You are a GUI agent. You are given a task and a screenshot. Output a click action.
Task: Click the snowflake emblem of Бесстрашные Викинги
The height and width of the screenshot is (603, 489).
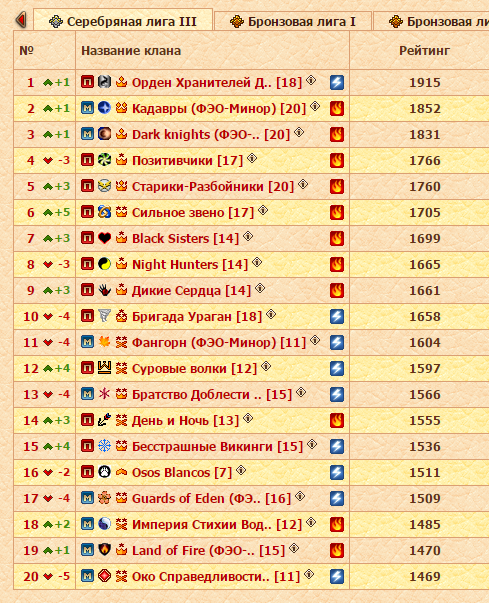click(104, 446)
